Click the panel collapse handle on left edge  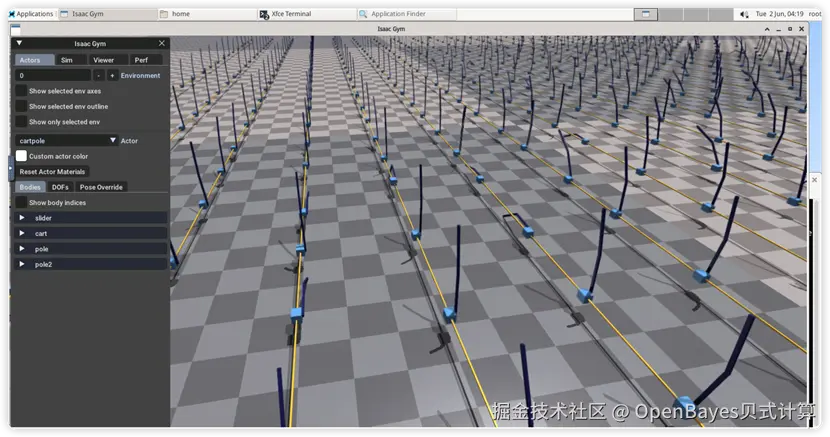[x=10, y=170]
